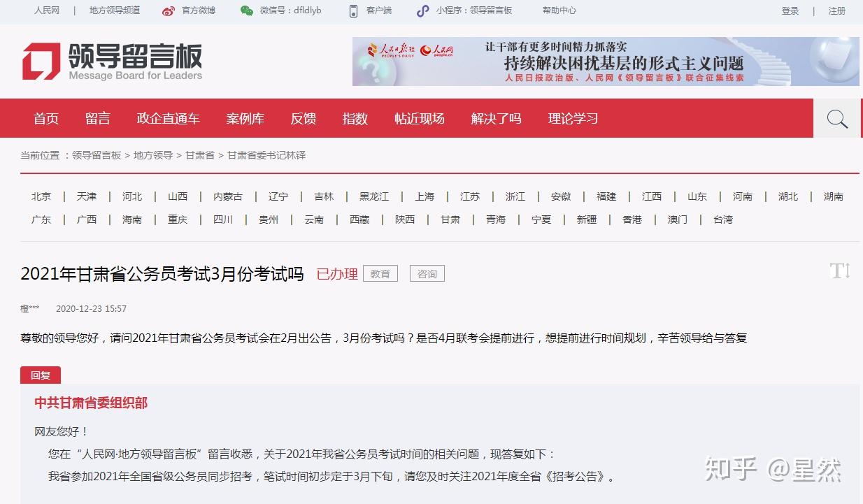Viewport: 863px width, 504px height.
Task: Open the 留言 navigation tab
Action: [98, 119]
